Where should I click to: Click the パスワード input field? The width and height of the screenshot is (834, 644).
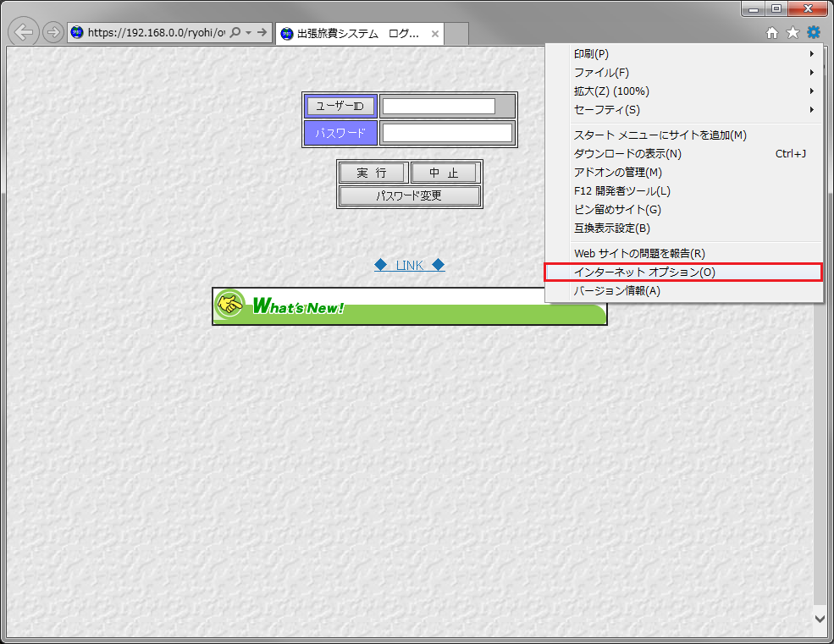(x=447, y=133)
